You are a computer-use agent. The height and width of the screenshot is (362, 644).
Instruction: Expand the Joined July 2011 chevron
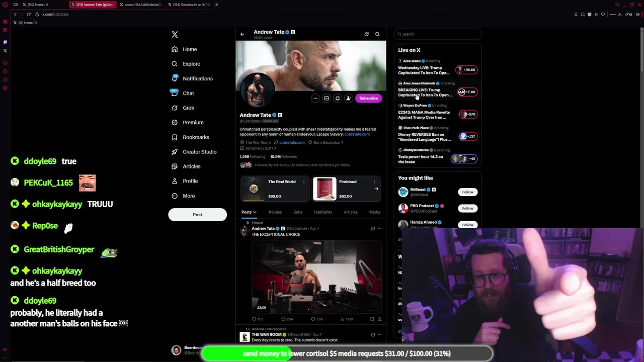point(275,148)
